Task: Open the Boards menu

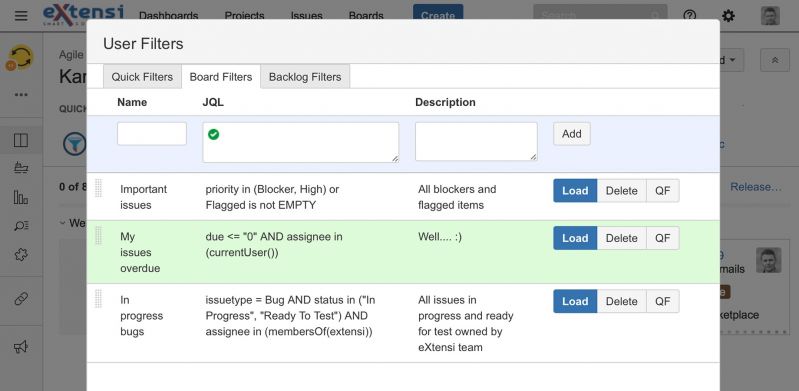Action: (x=366, y=16)
